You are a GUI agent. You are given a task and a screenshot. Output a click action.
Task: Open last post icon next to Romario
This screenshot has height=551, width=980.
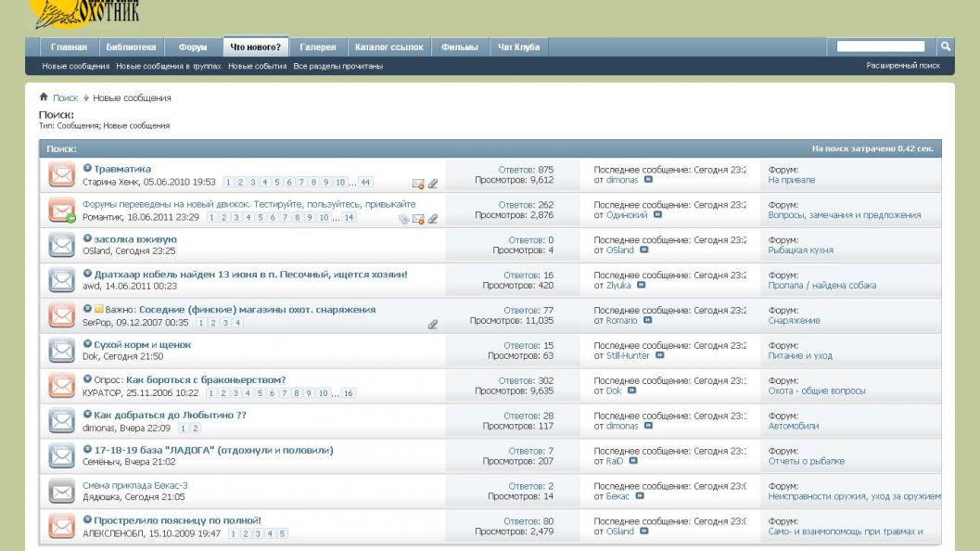[647, 321]
